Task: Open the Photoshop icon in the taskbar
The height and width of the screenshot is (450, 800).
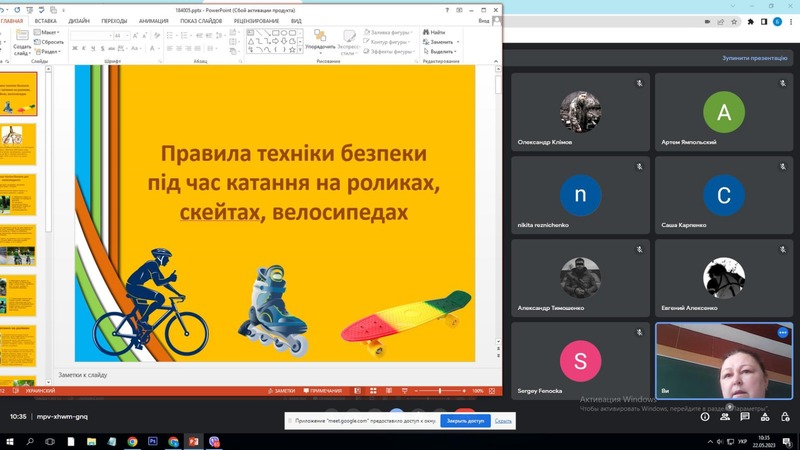Action: (153, 441)
